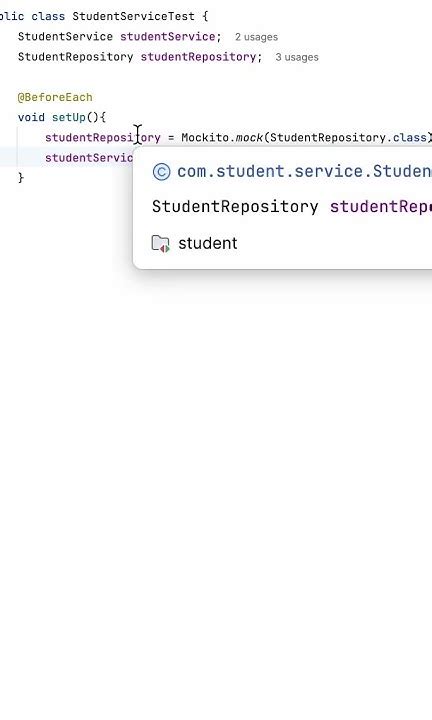The image size is (432, 720).
Task: Click the setUp method name
Action: (68, 118)
